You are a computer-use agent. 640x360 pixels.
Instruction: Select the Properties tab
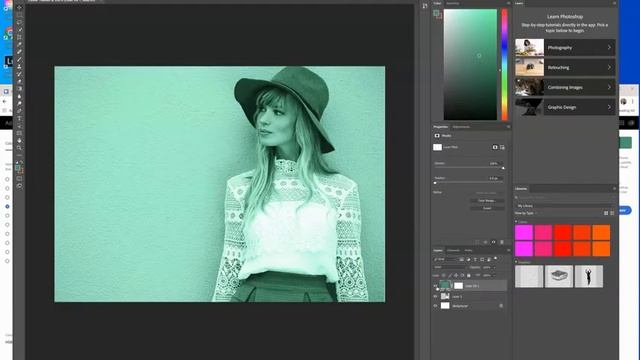click(440, 127)
